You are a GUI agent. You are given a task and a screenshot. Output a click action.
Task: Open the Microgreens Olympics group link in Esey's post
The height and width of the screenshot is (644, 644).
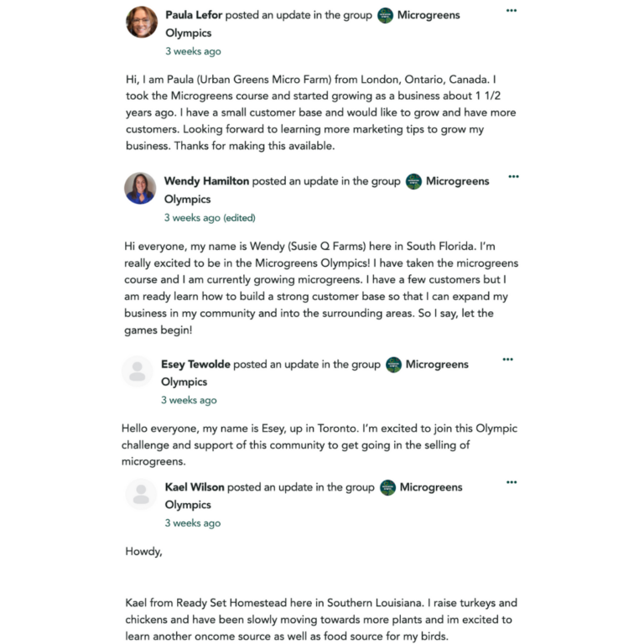(437, 365)
